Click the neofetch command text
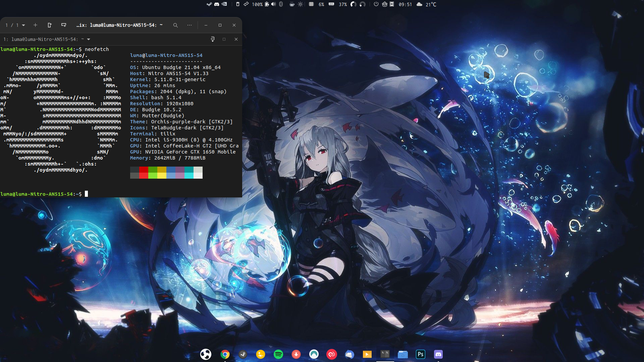Screen dimensions: 644x362 pyautogui.click(x=97, y=49)
